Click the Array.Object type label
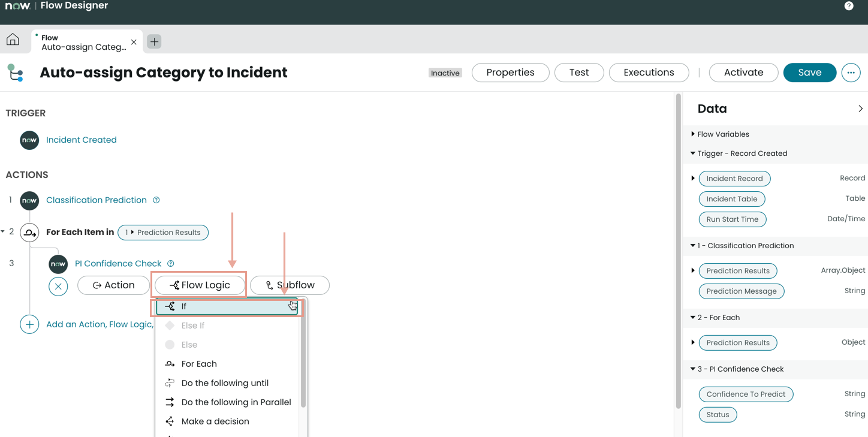 843,270
